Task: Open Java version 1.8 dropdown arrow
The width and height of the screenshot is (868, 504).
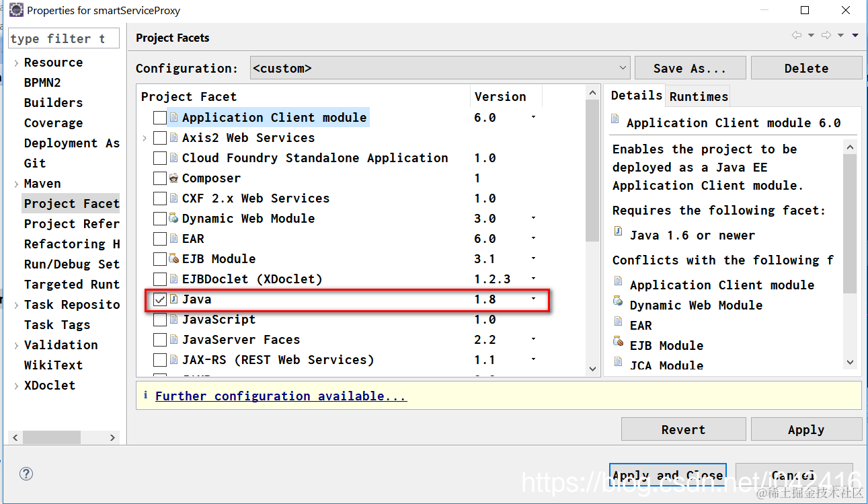Action: 534,299
